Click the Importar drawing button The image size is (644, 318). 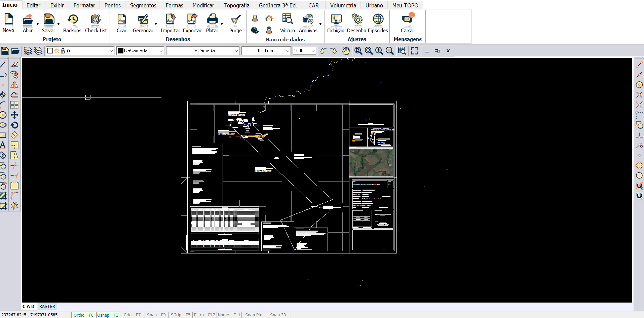coord(170,23)
